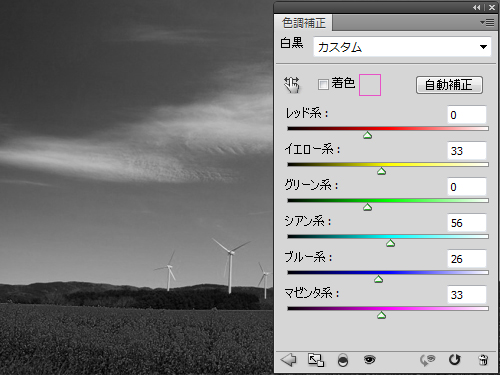Click the ブルー系 value field showing 26

[x=466, y=259]
